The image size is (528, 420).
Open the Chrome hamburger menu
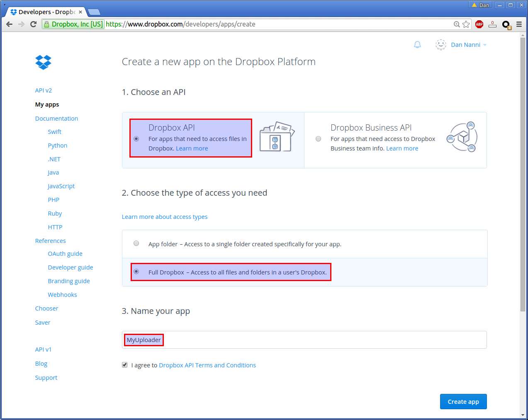pyautogui.click(x=519, y=24)
